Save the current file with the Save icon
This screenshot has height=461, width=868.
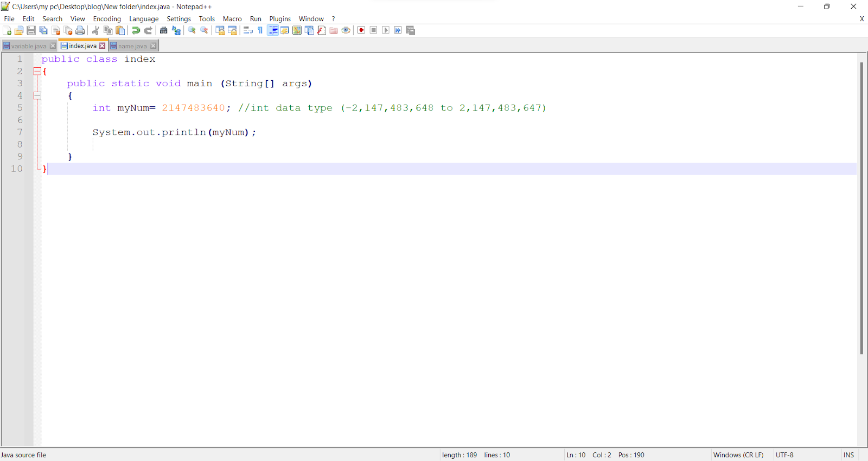(x=31, y=30)
